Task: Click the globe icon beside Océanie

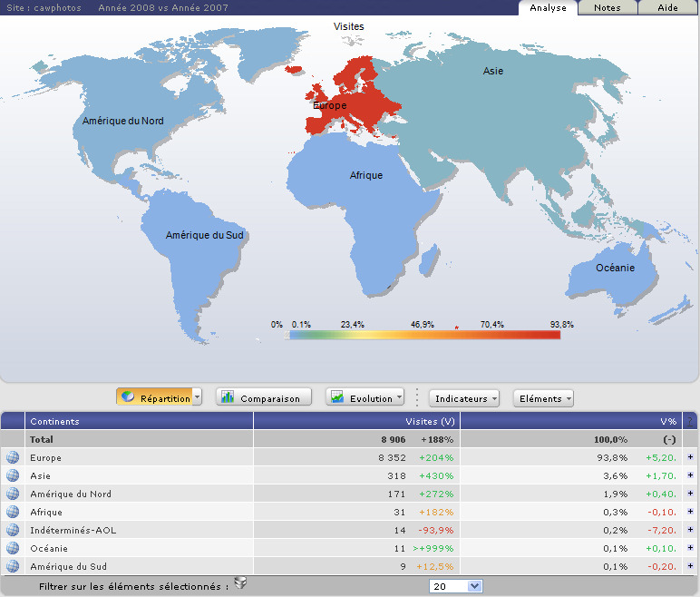Action: point(13,548)
